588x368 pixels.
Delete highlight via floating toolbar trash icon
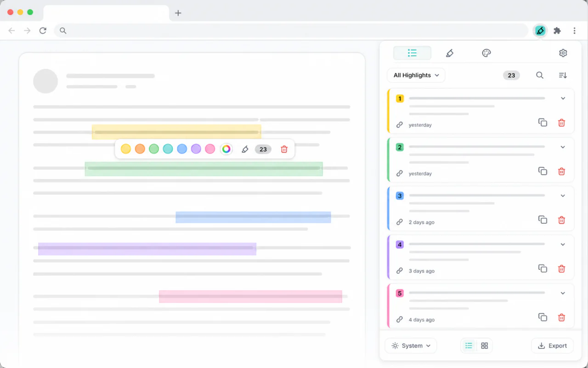(x=284, y=149)
